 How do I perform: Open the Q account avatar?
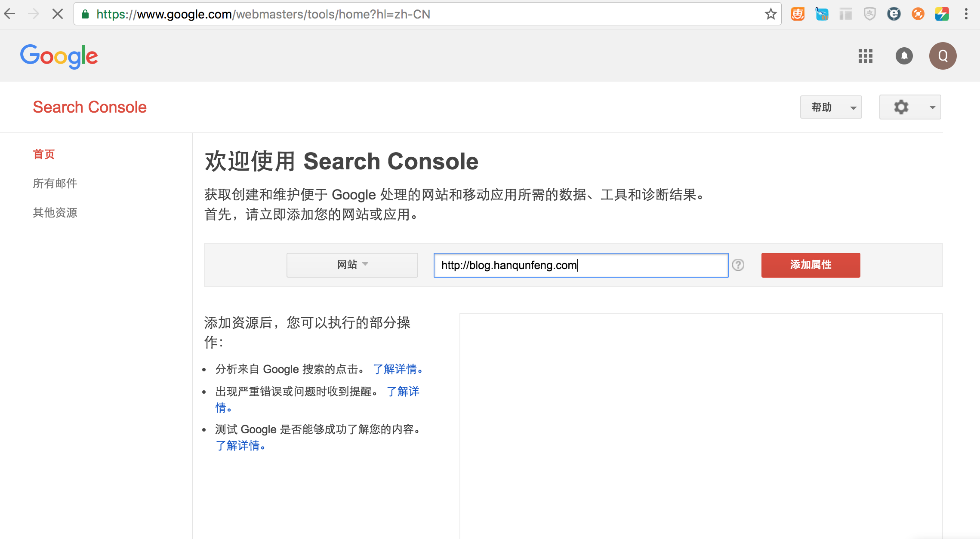point(943,56)
